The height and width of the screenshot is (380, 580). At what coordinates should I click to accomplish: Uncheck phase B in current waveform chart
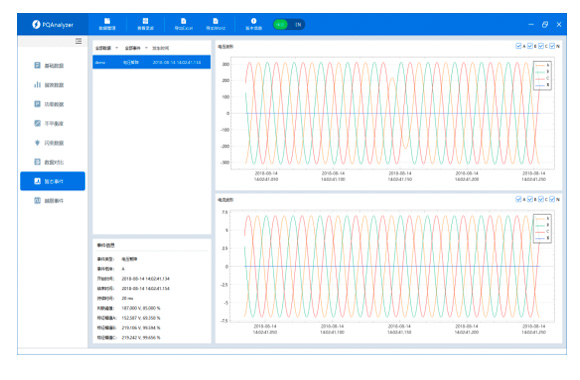pos(530,199)
